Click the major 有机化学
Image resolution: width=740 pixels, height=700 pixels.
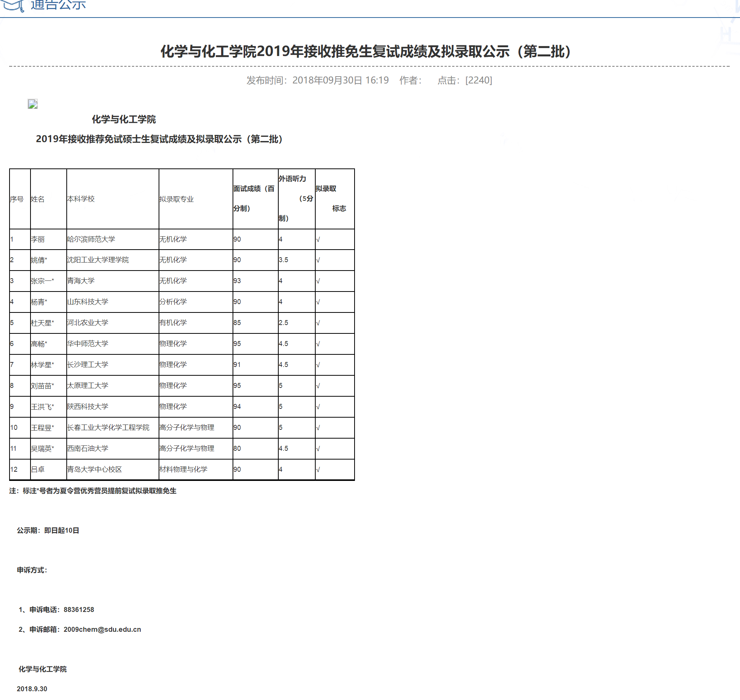173,323
